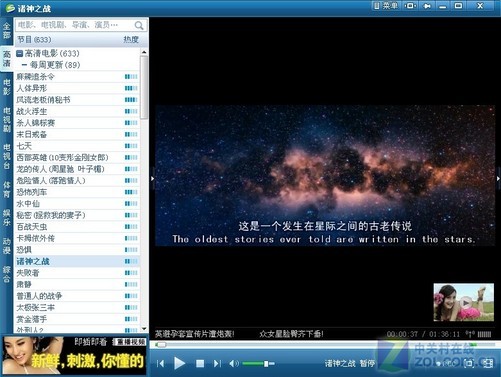Collapse the 每周更新 (89) subgroup
The width and height of the screenshot is (501, 377).
pos(24,65)
